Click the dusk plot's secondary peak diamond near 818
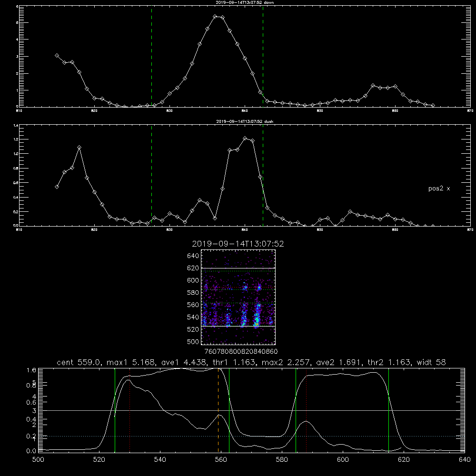 tap(79, 148)
